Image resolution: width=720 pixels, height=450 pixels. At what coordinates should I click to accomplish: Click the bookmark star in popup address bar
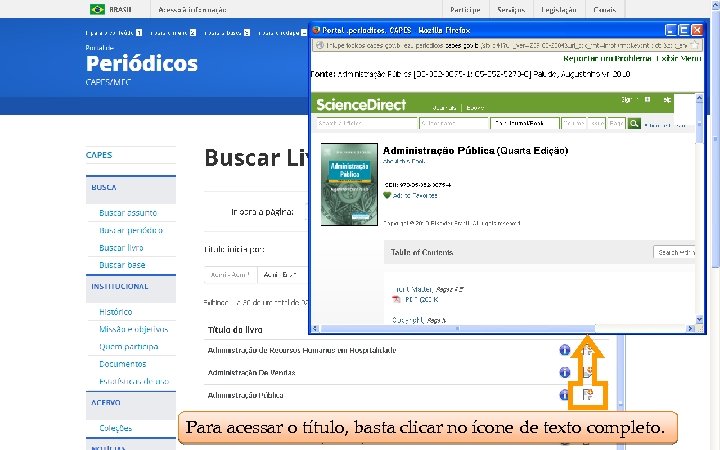695,45
